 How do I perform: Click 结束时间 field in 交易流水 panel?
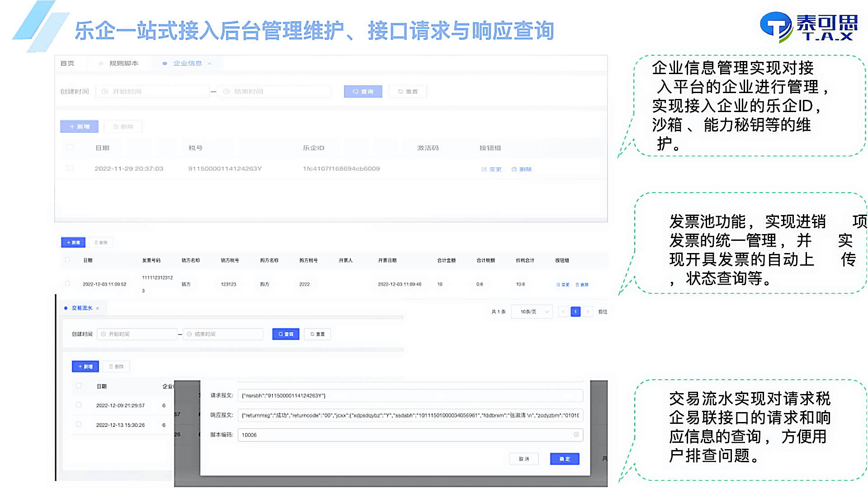tap(223, 334)
